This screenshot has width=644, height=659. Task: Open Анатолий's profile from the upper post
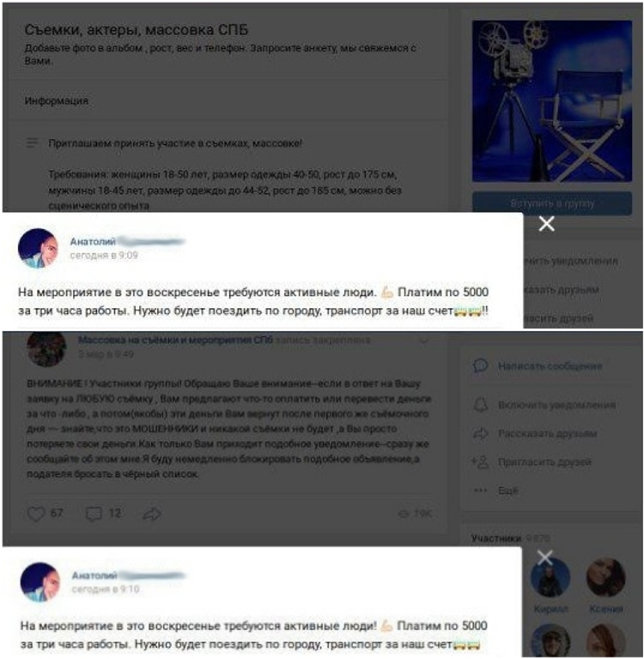(x=93, y=242)
